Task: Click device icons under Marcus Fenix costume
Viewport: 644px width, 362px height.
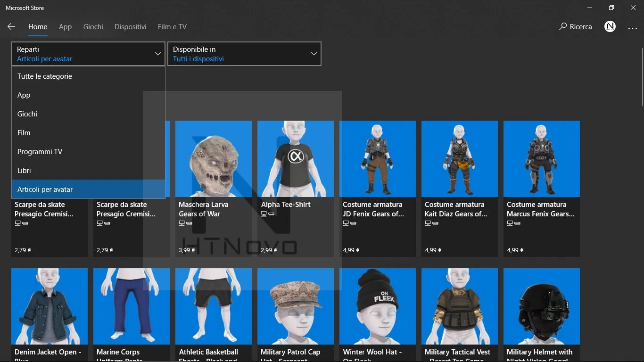Action: tap(514, 223)
